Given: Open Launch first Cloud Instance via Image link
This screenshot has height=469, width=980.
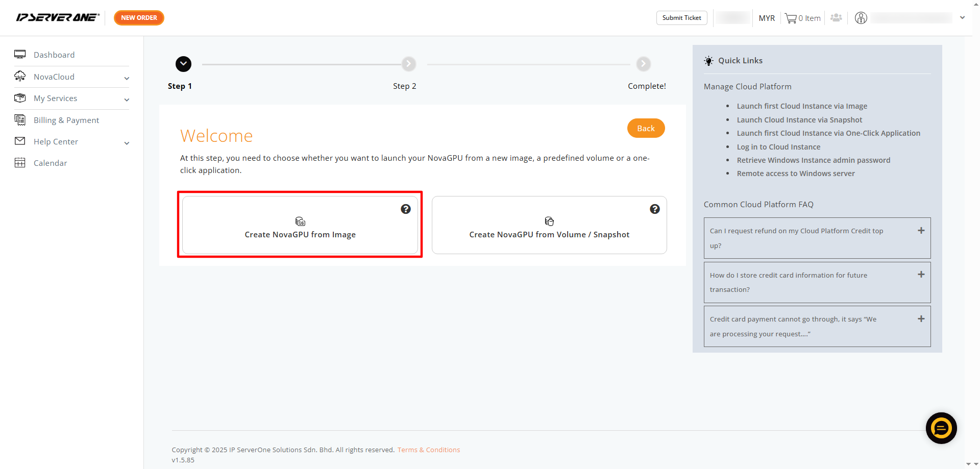Looking at the screenshot, I should pyautogui.click(x=802, y=106).
